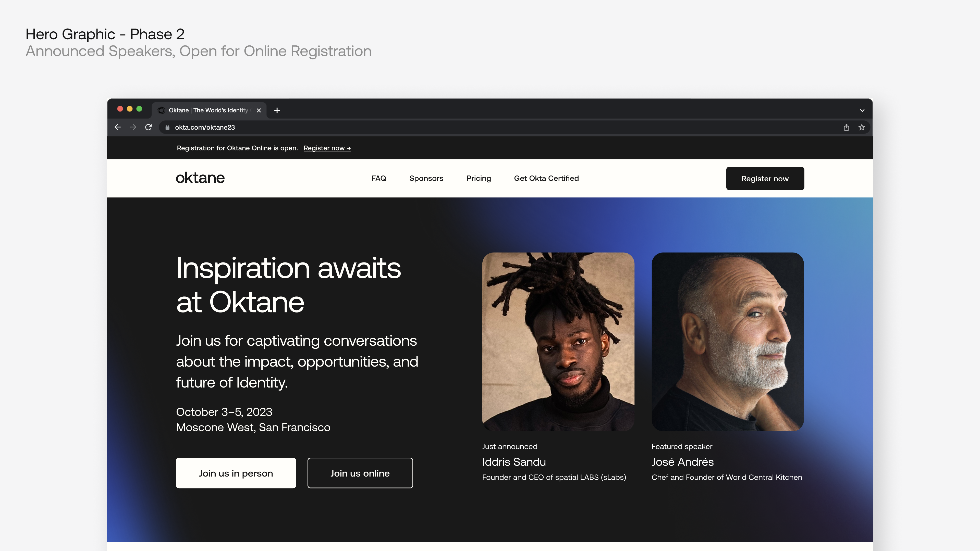This screenshot has height=551, width=980.
Task: Open the FAQ menu item
Action: (379, 178)
